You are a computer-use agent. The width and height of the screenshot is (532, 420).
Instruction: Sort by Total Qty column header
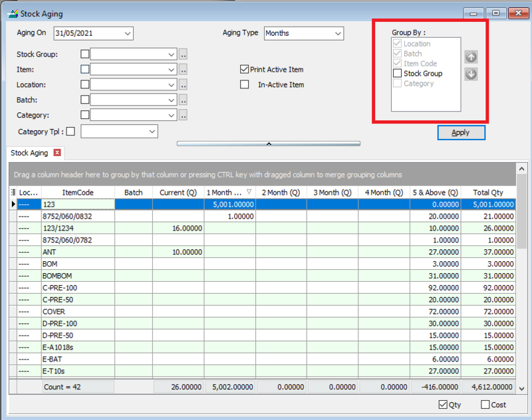(x=489, y=193)
